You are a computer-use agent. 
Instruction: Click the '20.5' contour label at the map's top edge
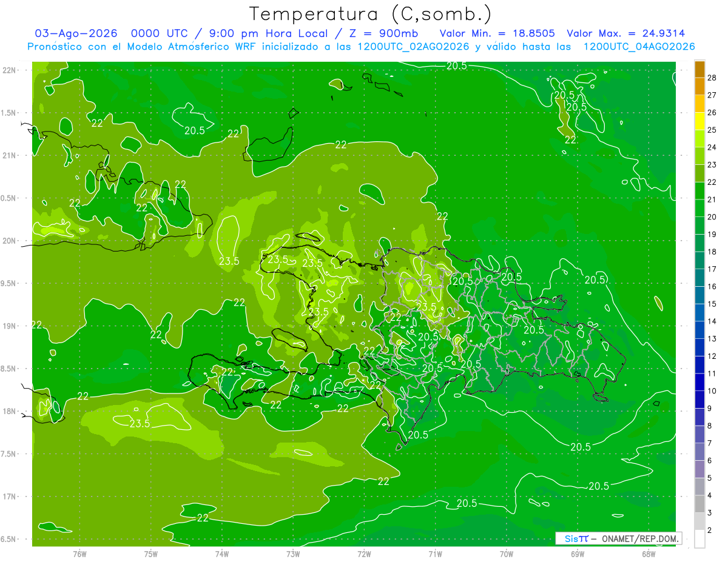(457, 65)
